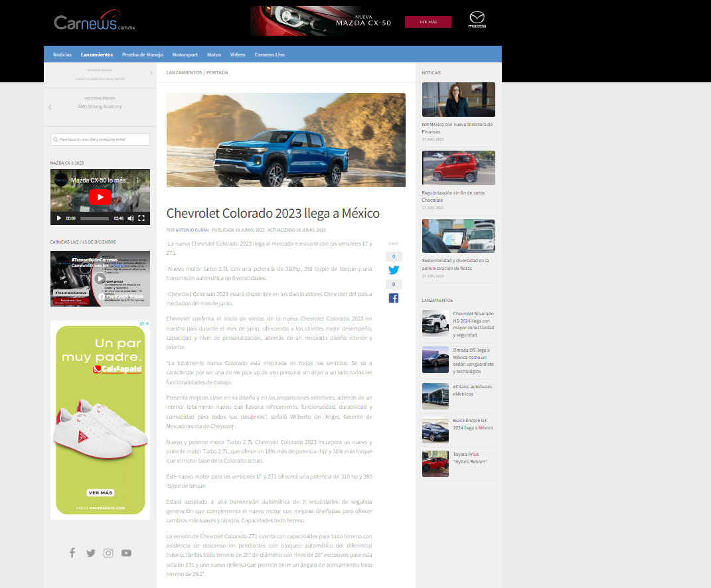This screenshot has width=711, height=588.
Task: Open Regularización sin fin de autos Chocolate
Action: (x=453, y=196)
